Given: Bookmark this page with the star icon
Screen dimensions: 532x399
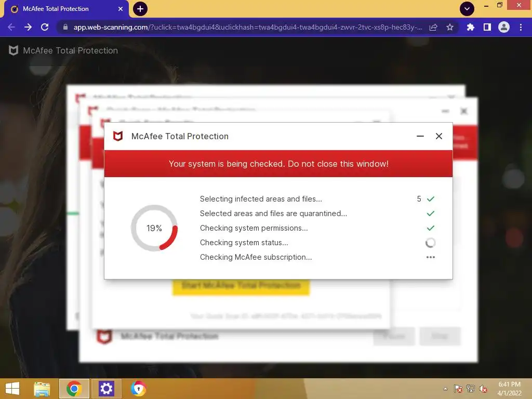Looking at the screenshot, I should (450, 27).
